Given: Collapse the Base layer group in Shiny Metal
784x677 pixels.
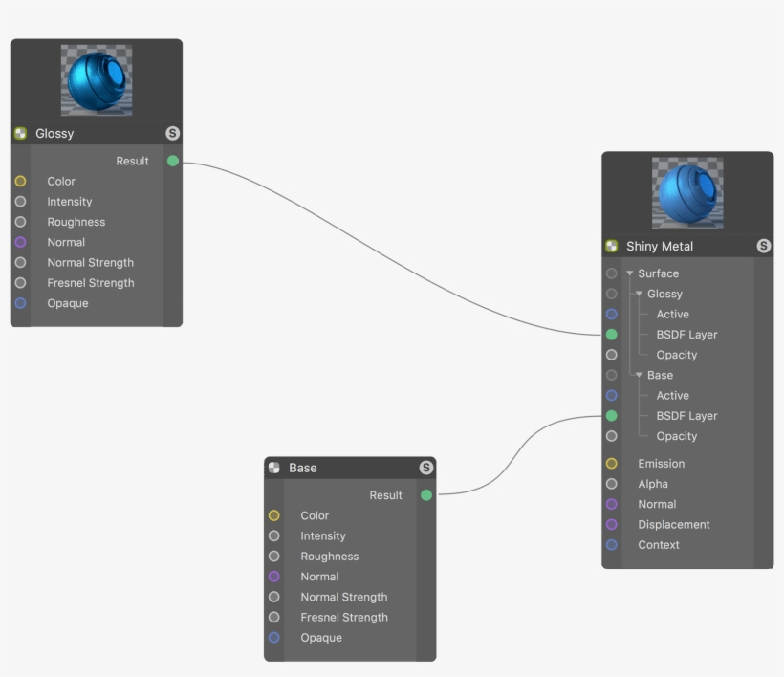Looking at the screenshot, I should point(639,376).
